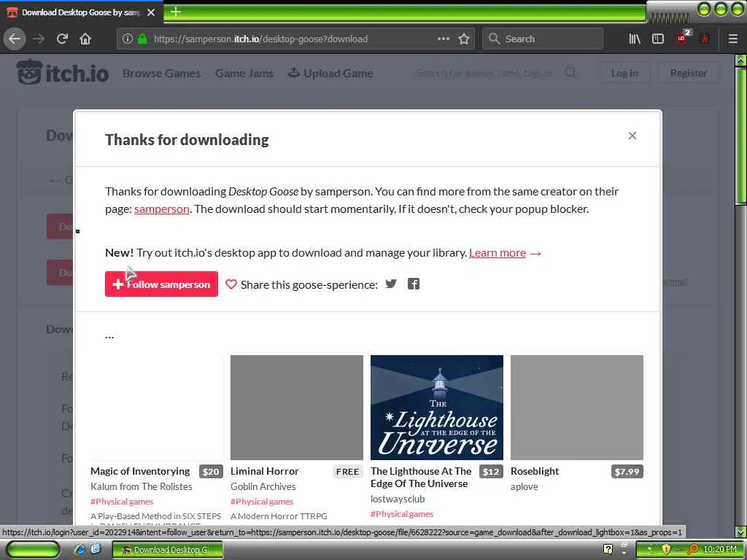This screenshot has height=560, width=747.
Task: Visit lostwaysclub author link
Action: coord(398,499)
